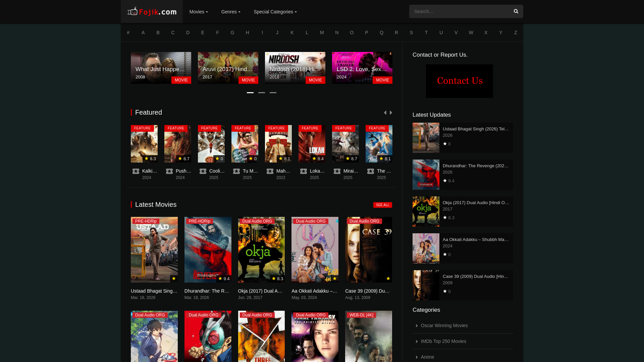Select the second carousel slide indicator

(x=262, y=93)
